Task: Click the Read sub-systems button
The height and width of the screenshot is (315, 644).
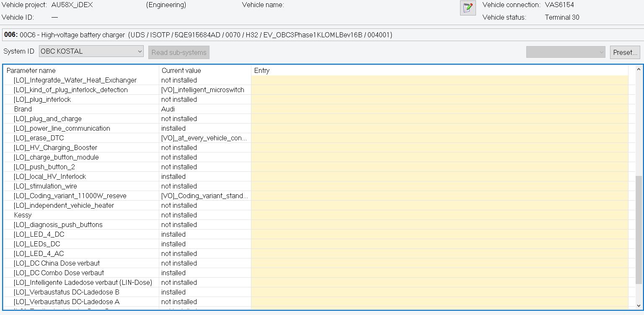Action: pos(179,52)
